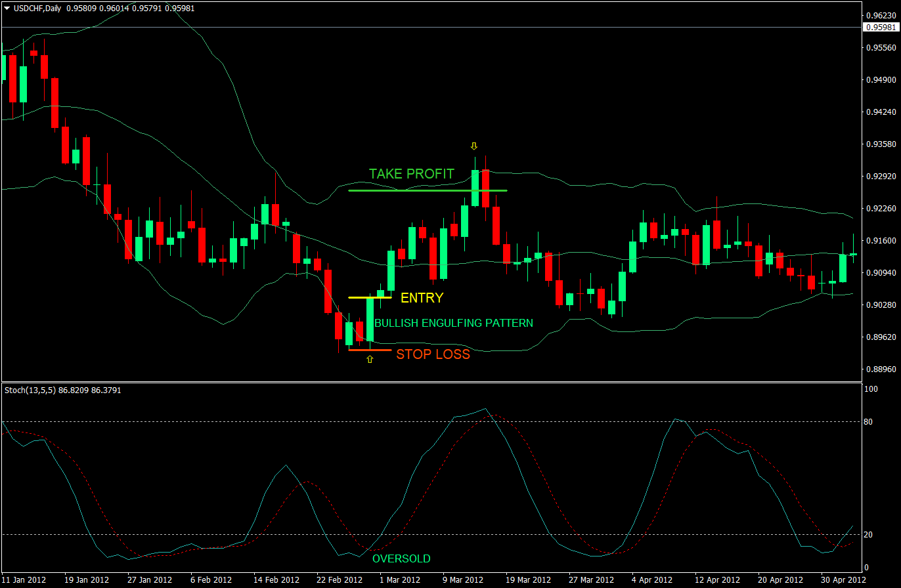Click the 12 Apr 2012 date label
Viewport: 901px width, 588px height.
(x=717, y=580)
